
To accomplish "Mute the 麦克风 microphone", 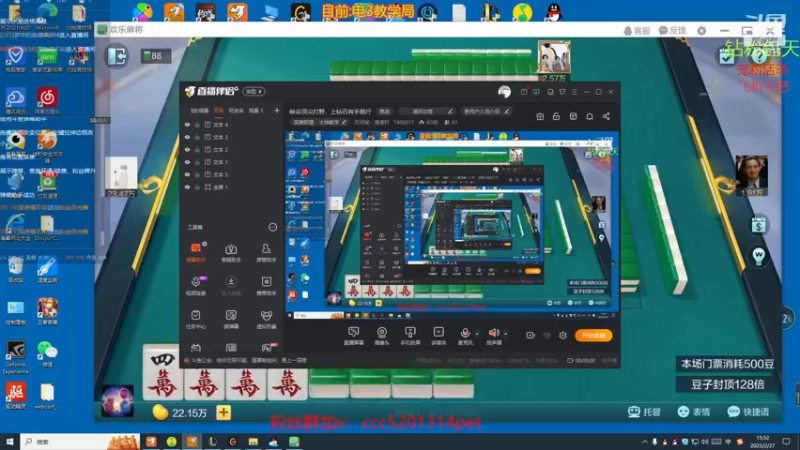I will 465,336.
